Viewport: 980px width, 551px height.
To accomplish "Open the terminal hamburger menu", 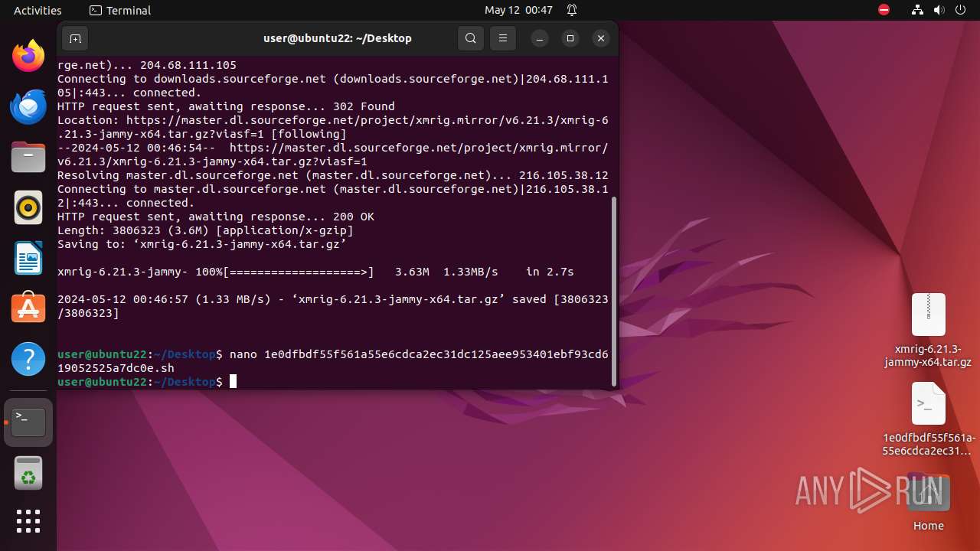I will tap(503, 38).
